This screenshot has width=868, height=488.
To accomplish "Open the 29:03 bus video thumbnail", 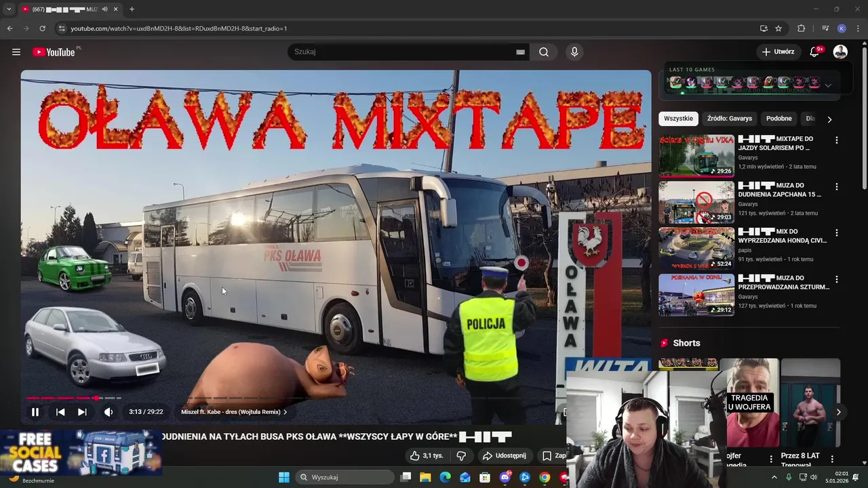I will coord(696,201).
